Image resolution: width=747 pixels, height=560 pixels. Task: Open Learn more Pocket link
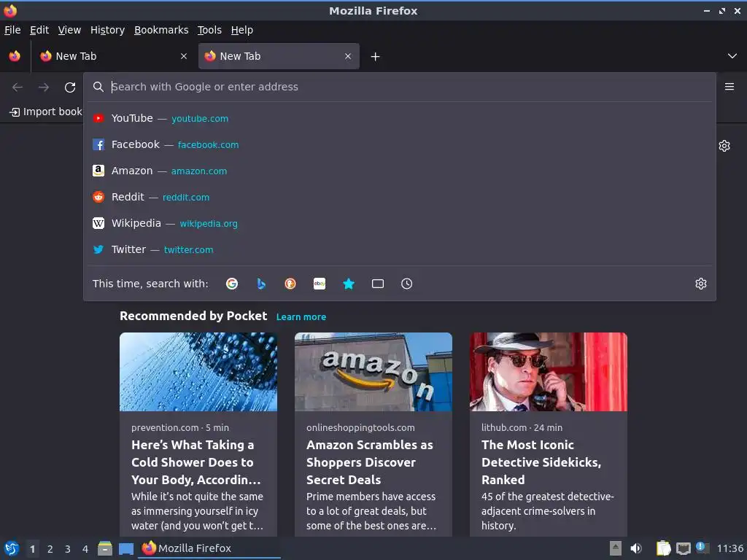(x=301, y=317)
